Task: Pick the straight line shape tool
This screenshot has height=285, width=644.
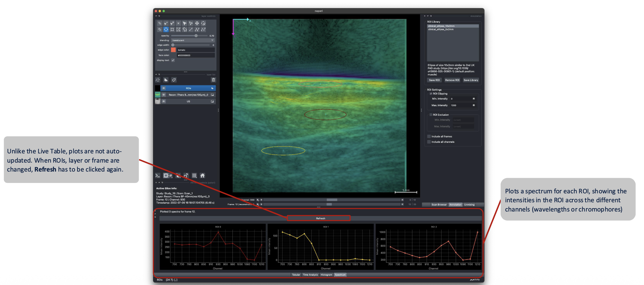Action: coord(191,29)
